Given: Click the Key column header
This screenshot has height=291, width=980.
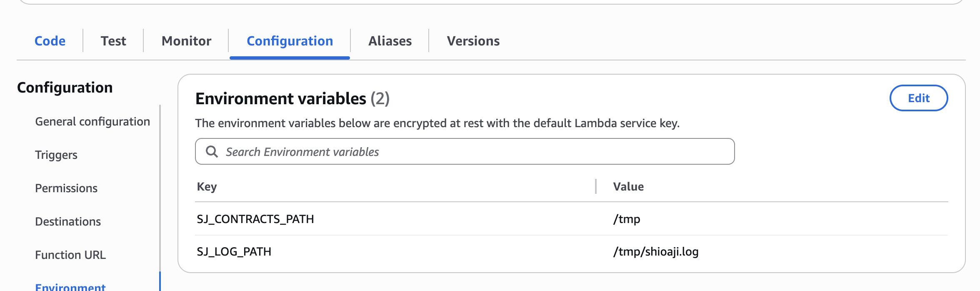Looking at the screenshot, I should 207,186.
